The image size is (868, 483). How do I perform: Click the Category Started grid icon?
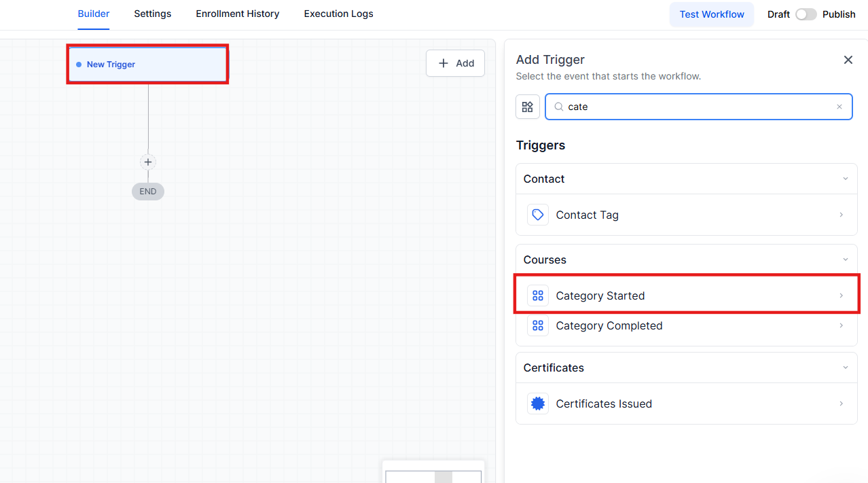[538, 296]
